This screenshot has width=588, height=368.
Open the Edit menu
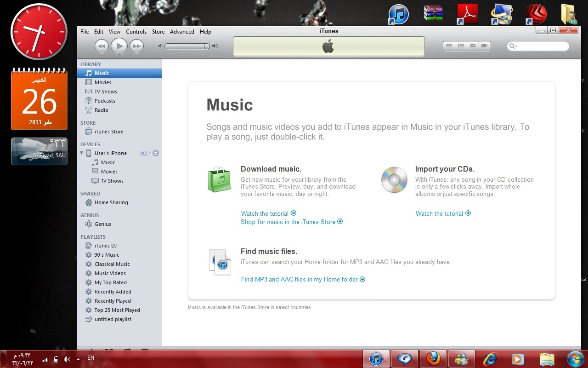pyautogui.click(x=99, y=32)
